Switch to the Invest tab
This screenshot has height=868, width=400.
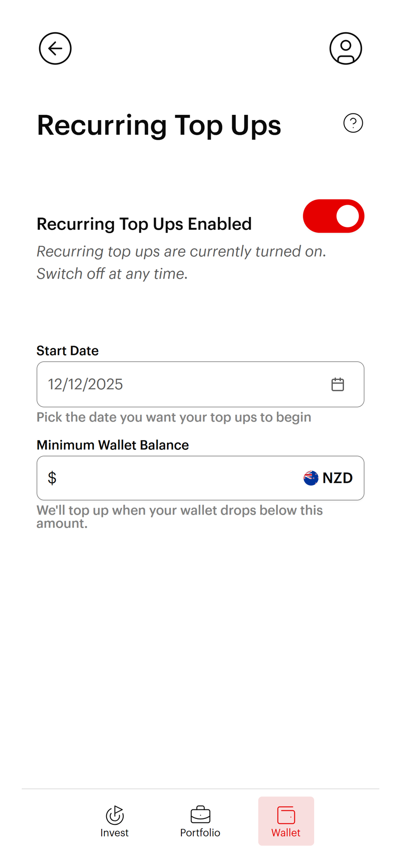tap(114, 821)
